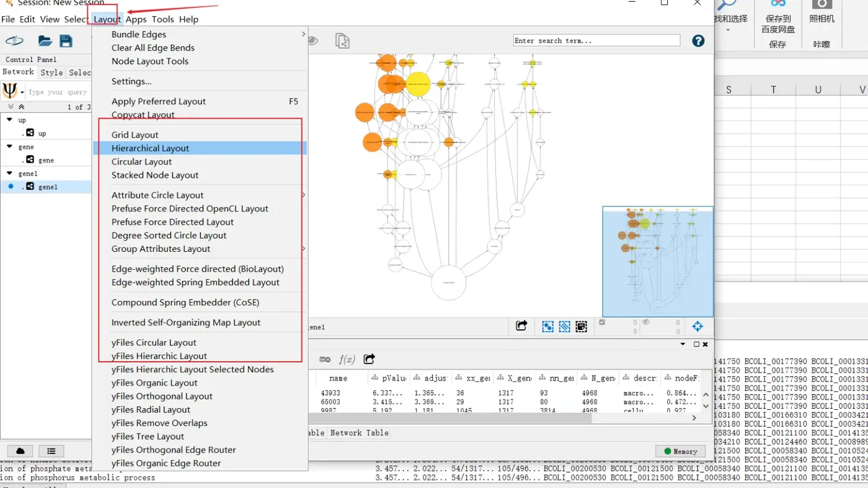
Task: Click the network list view icon at bottom left
Action: pyautogui.click(x=51, y=451)
